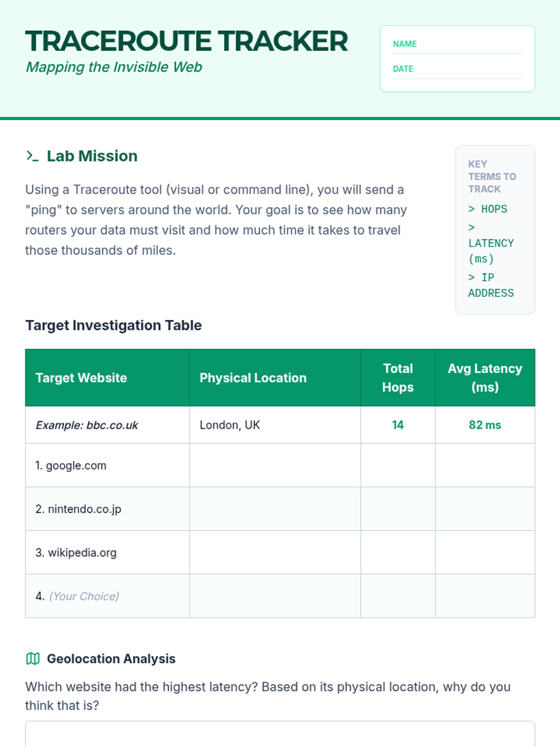Click the terminal prompt icon beside Lab Mission
The height and width of the screenshot is (747, 560).
point(32,156)
